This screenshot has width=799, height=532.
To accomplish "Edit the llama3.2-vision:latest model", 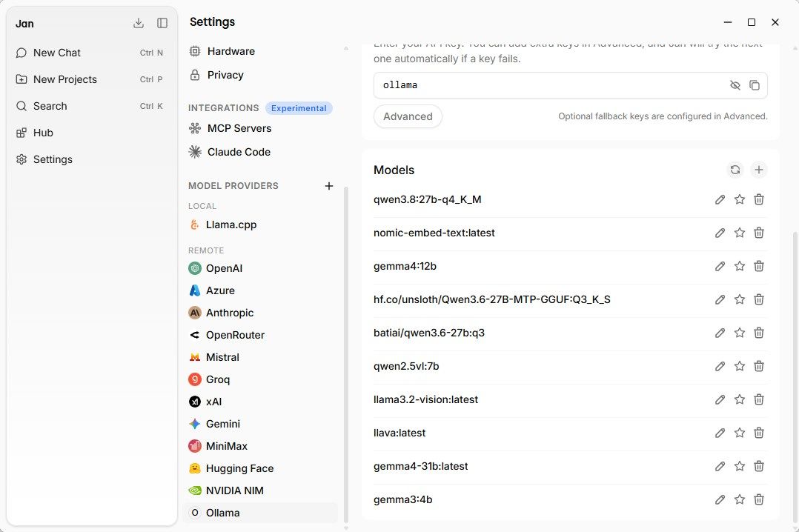I will (720, 399).
